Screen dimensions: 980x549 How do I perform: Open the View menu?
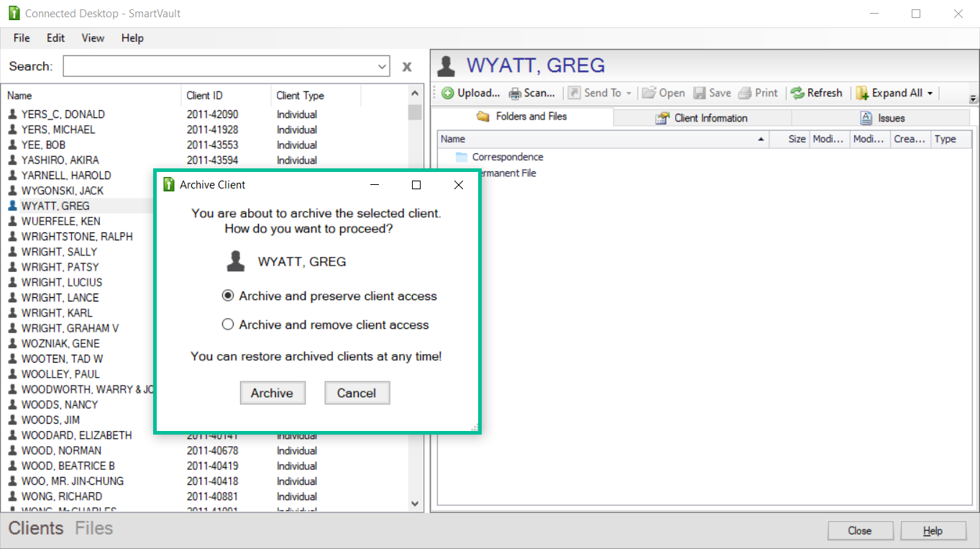pyautogui.click(x=93, y=38)
